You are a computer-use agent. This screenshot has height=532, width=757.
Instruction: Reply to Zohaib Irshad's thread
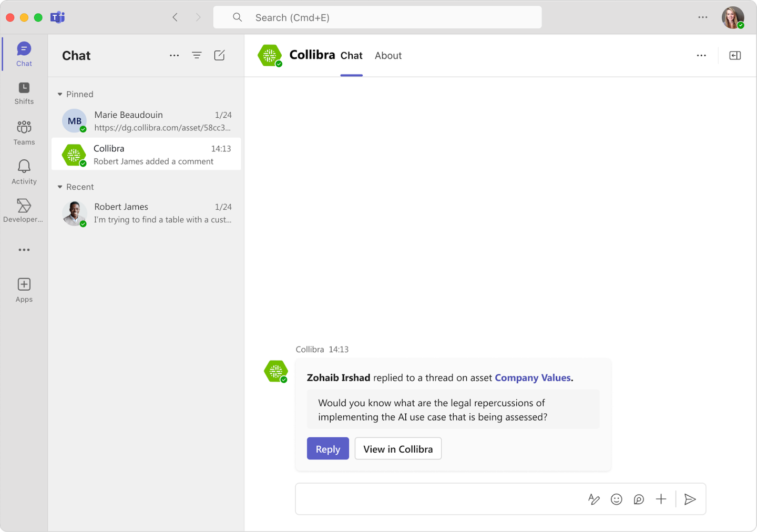point(328,448)
